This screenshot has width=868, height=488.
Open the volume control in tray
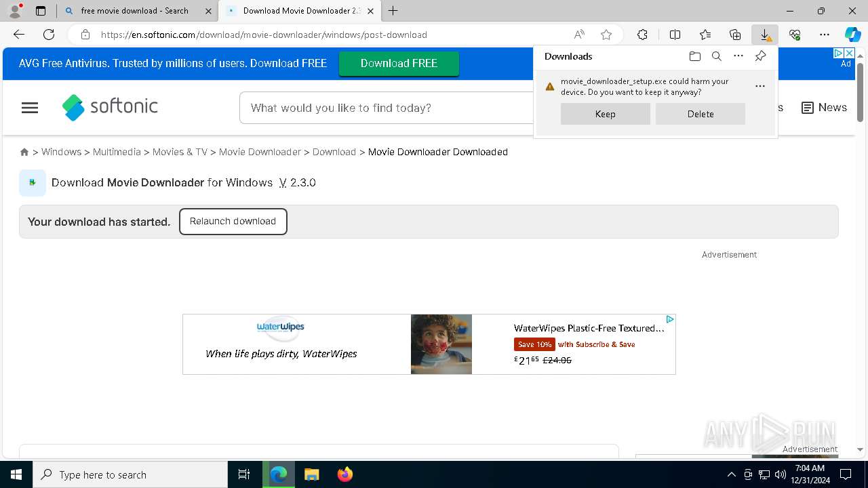(x=781, y=474)
